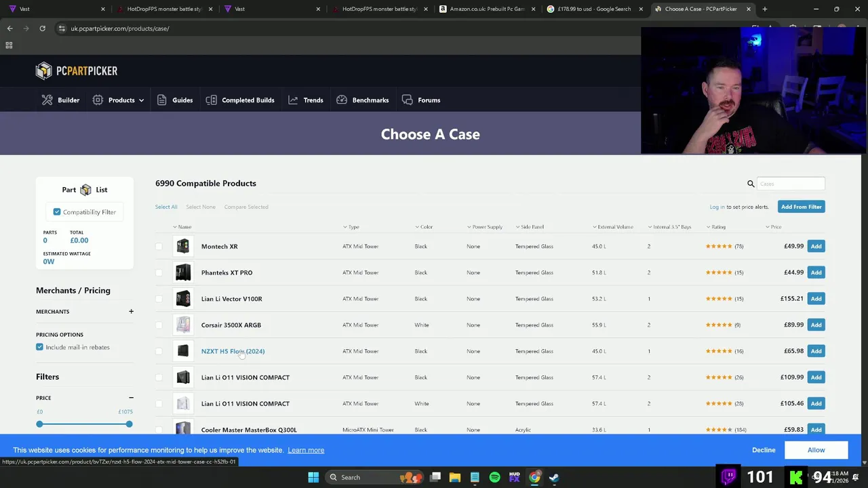Sort by External Volume column
Screen dimensions: 868x488
click(x=613, y=227)
